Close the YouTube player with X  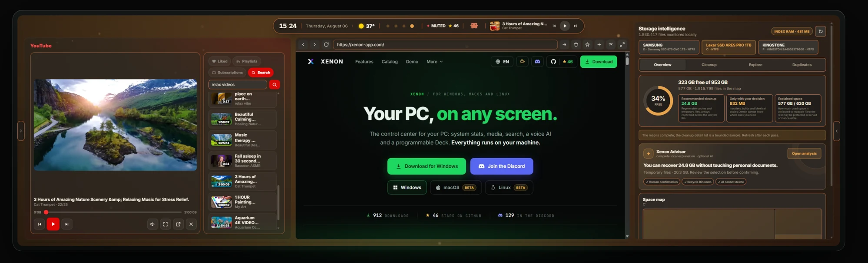coord(191,224)
